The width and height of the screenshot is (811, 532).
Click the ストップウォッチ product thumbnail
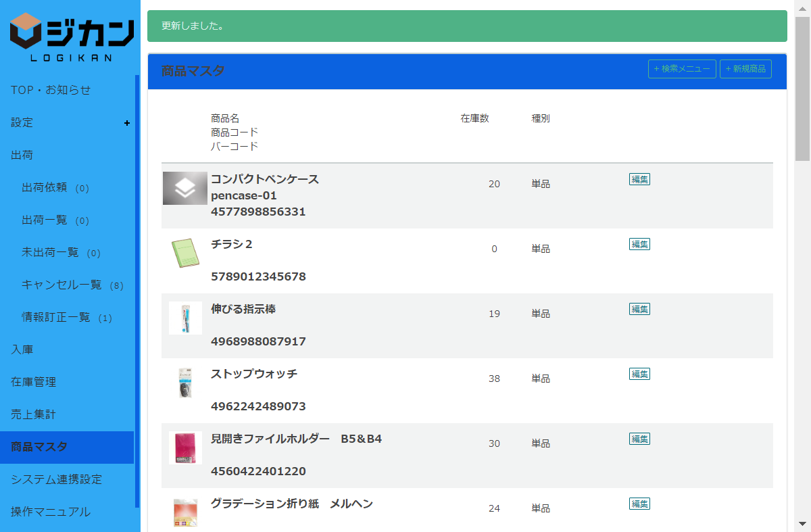click(185, 383)
